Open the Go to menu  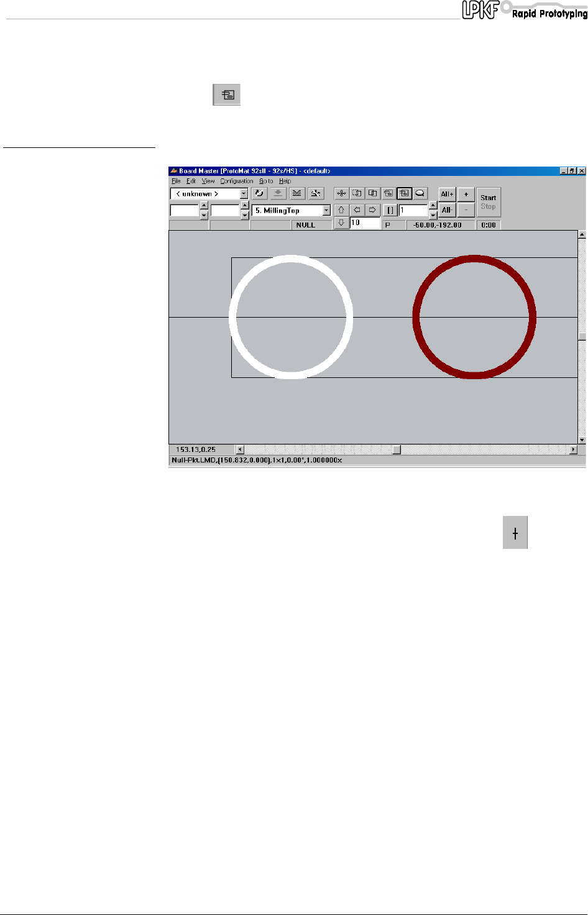pyautogui.click(x=266, y=181)
